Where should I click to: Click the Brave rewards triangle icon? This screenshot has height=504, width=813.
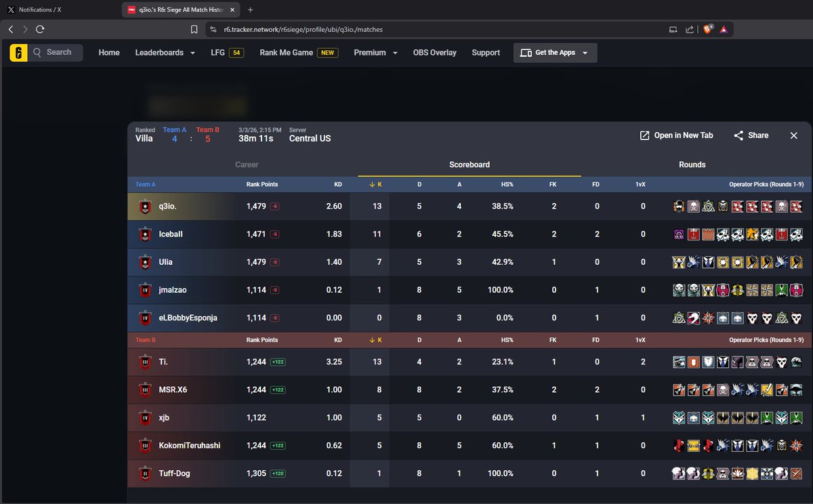tap(724, 29)
